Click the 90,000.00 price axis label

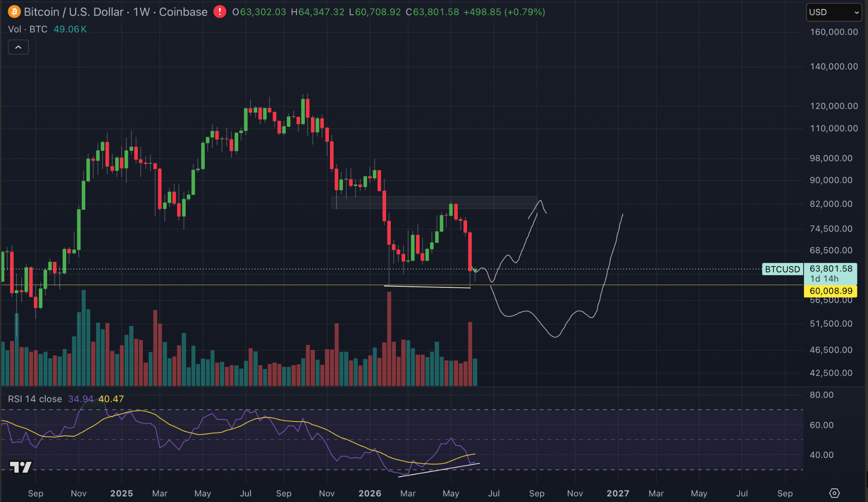pyautogui.click(x=831, y=180)
